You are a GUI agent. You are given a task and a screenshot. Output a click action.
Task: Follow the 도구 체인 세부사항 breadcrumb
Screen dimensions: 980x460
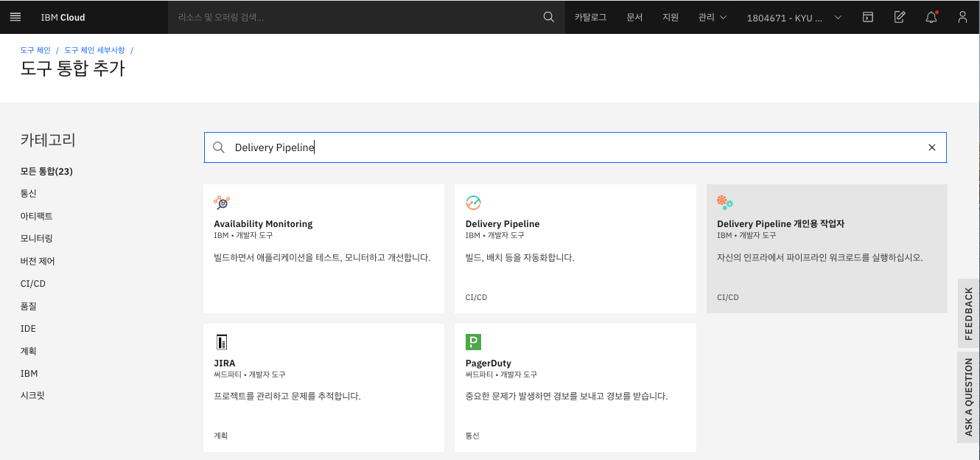pyautogui.click(x=95, y=50)
